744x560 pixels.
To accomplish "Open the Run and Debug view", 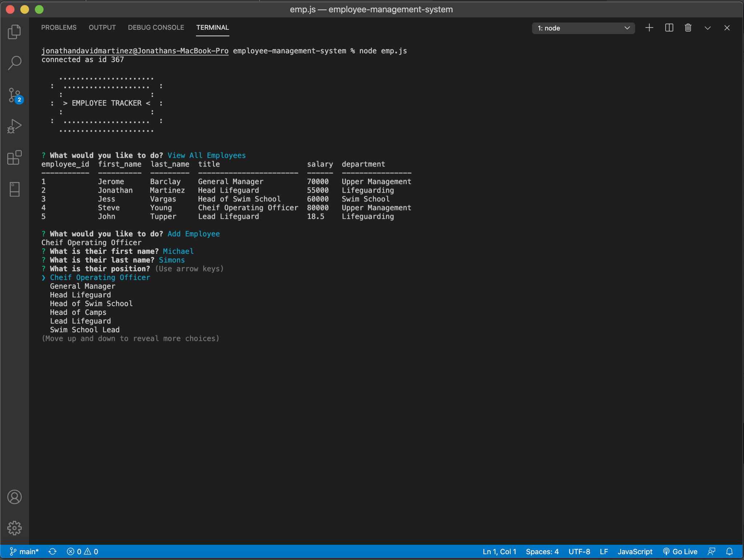I will (x=15, y=126).
